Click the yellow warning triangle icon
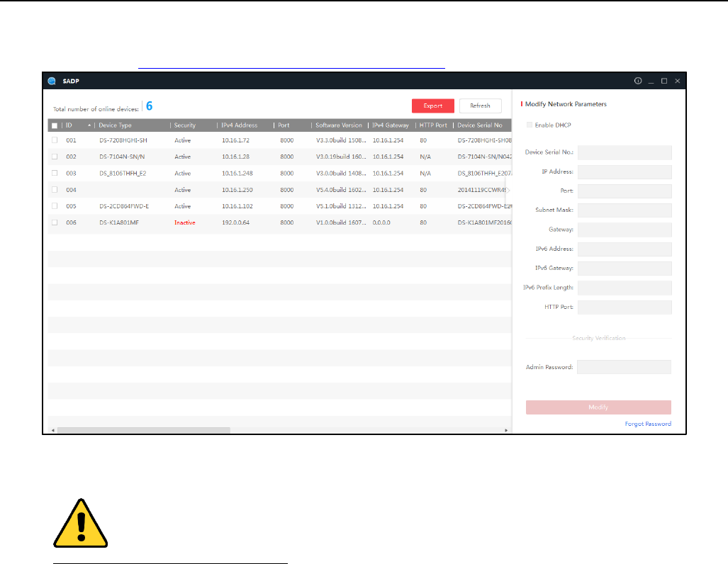This screenshot has width=728, height=564. (81, 523)
